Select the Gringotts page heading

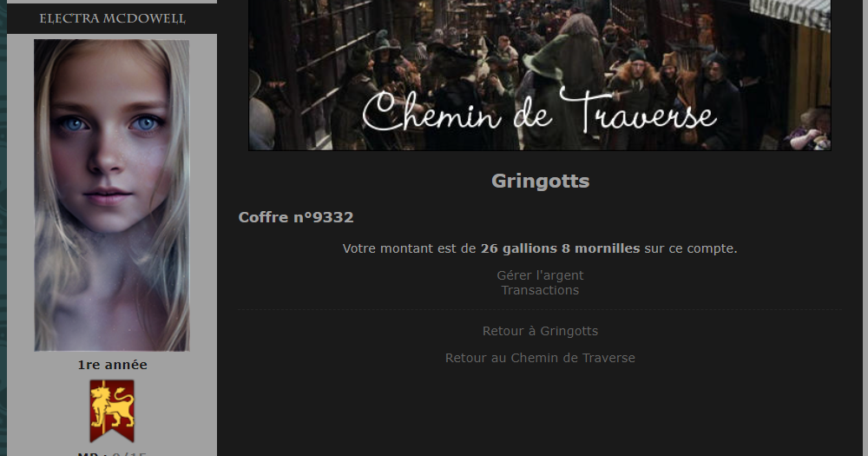pos(540,182)
